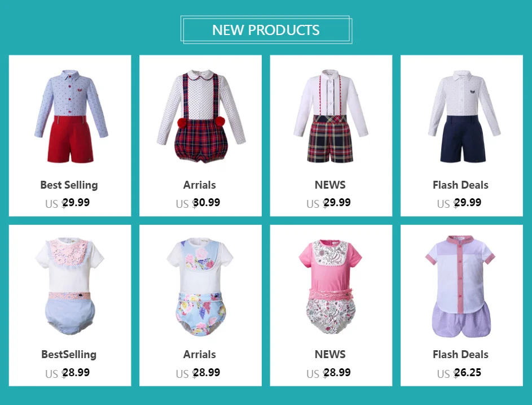Viewport: 532px width, 405px height.
Task: Open the red shorts blue shirt outfit image
Action: click(71, 116)
